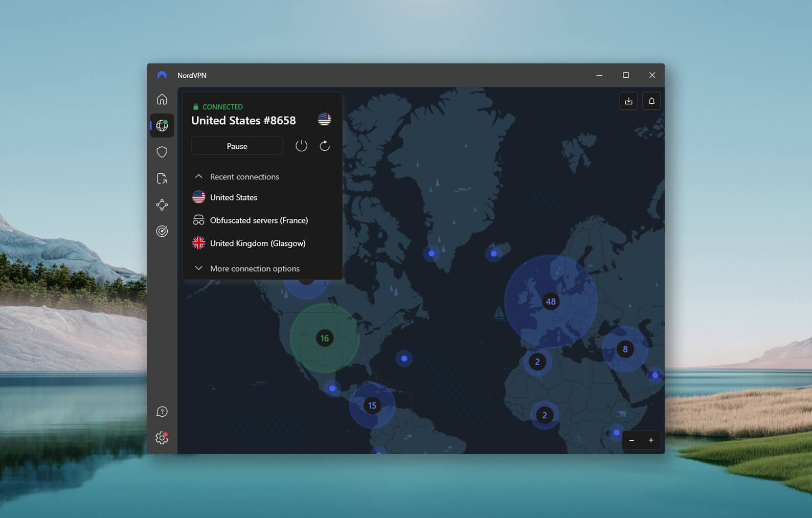Click the NordVPN logo in title bar
The image size is (812, 518).
(162, 75)
